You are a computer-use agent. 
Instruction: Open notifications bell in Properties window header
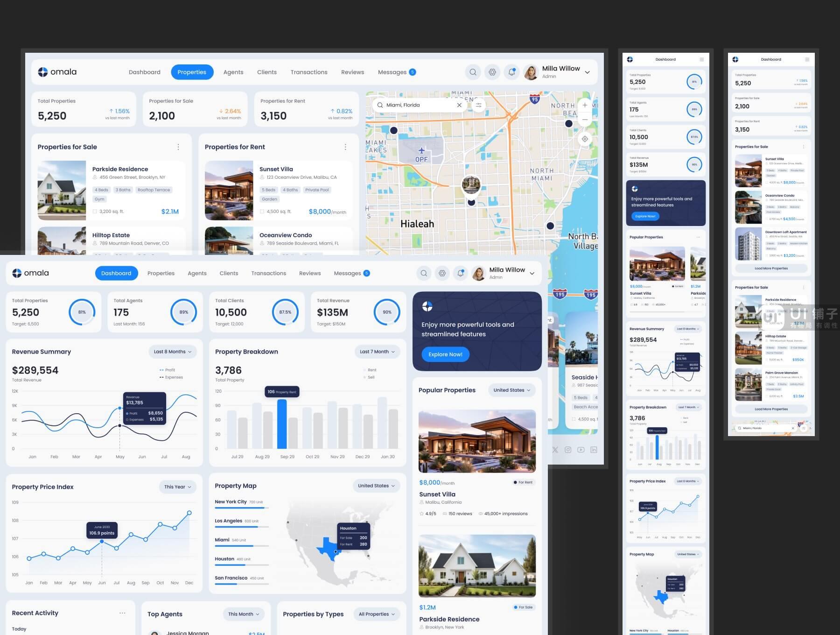coord(512,72)
